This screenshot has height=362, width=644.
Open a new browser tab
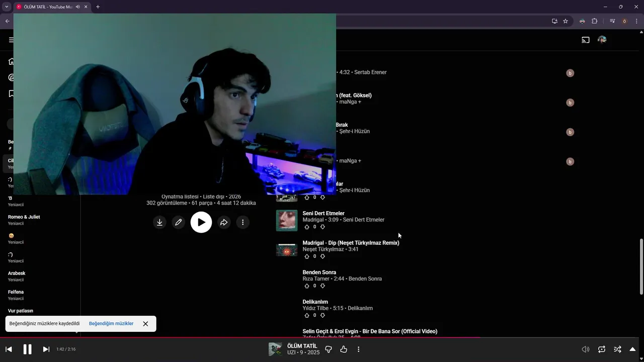click(x=98, y=7)
